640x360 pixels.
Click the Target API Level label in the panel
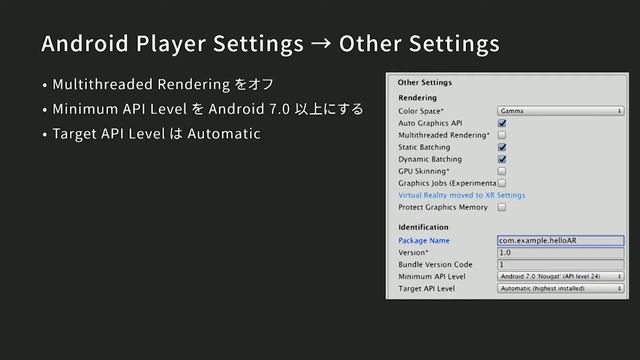pos(427,289)
